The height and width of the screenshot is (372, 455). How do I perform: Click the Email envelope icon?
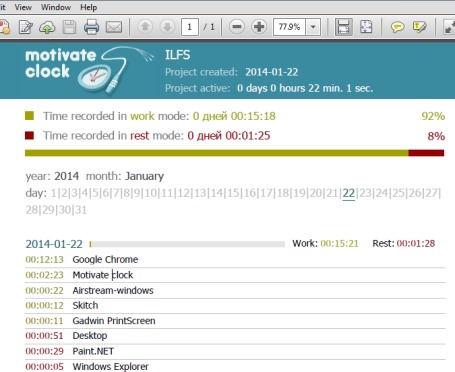pos(114,27)
